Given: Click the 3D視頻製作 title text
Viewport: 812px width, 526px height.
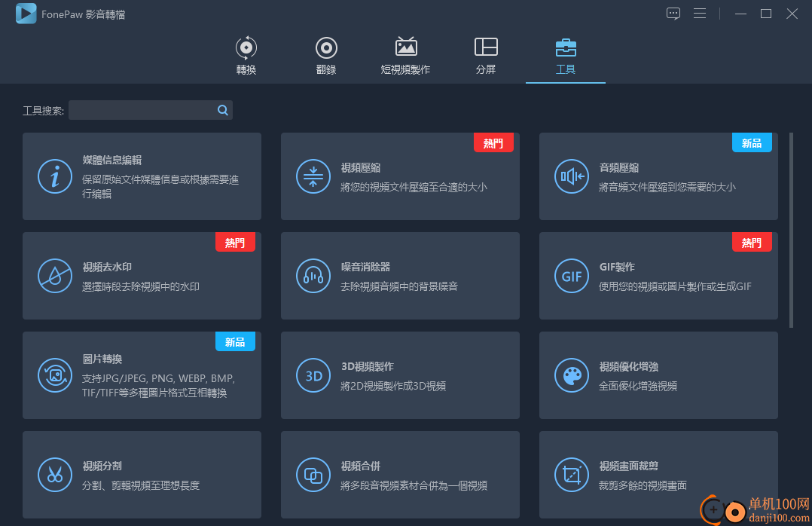Looking at the screenshot, I should pyautogui.click(x=368, y=366).
